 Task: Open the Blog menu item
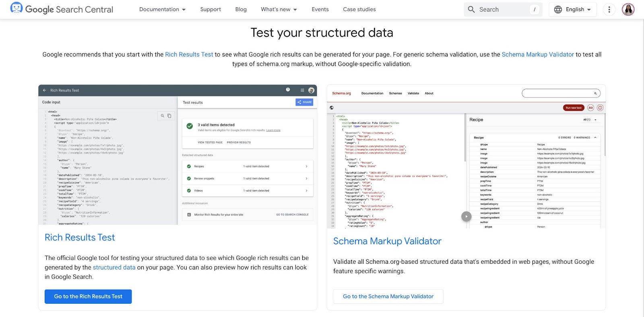(241, 9)
